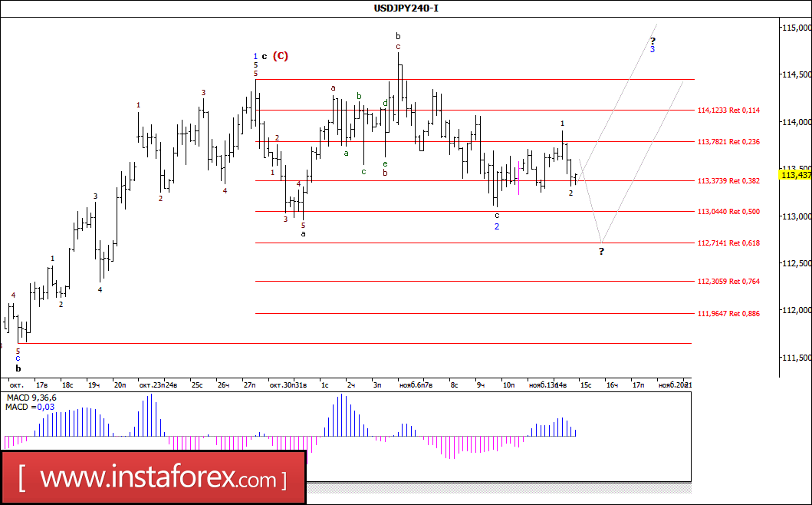The height and width of the screenshot is (505, 812).
Task: Click the 27п date on time axis
Action: (250, 385)
